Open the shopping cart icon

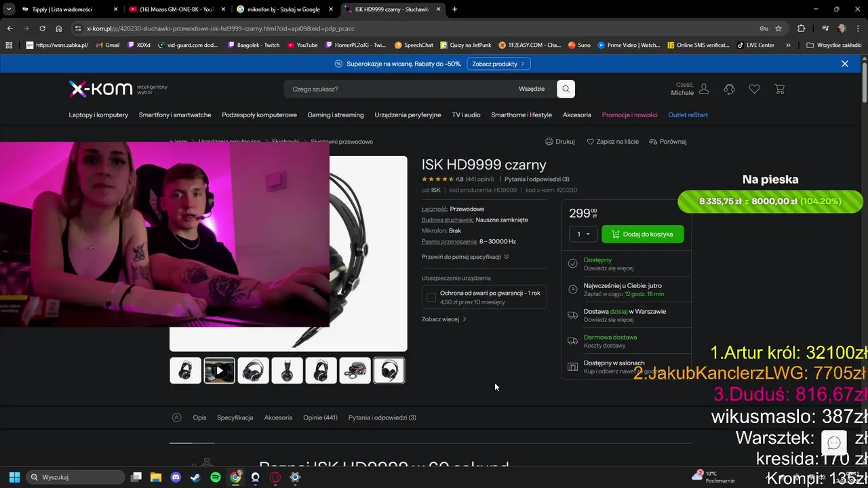point(779,89)
